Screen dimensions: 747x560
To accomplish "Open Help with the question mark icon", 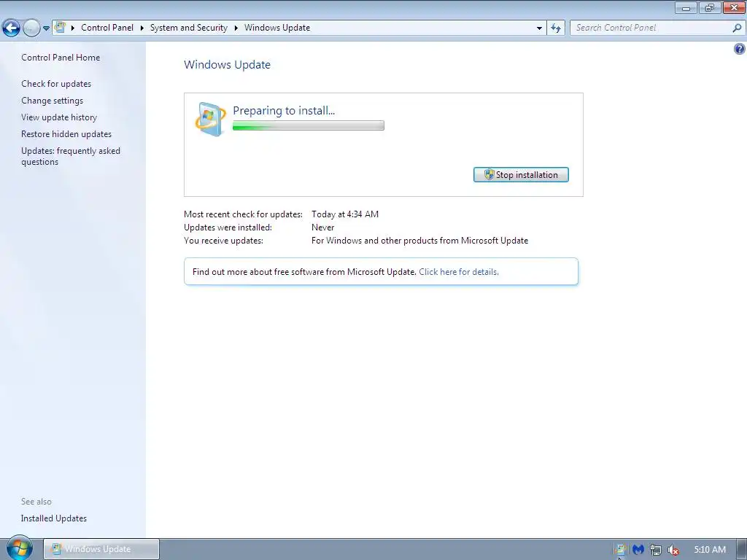I will point(740,49).
